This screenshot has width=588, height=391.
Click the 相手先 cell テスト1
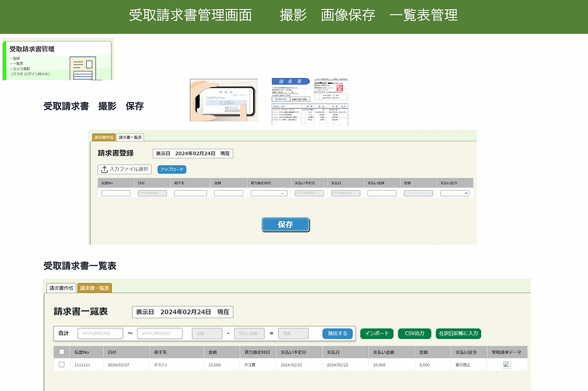pyautogui.click(x=161, y=365)
